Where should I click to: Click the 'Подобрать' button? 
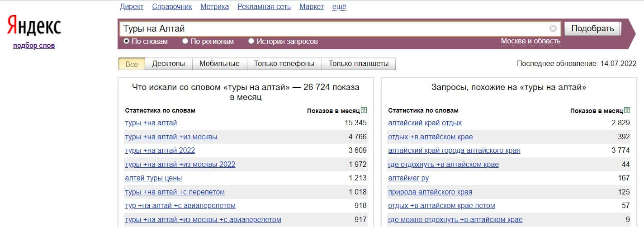click(592, 28)
